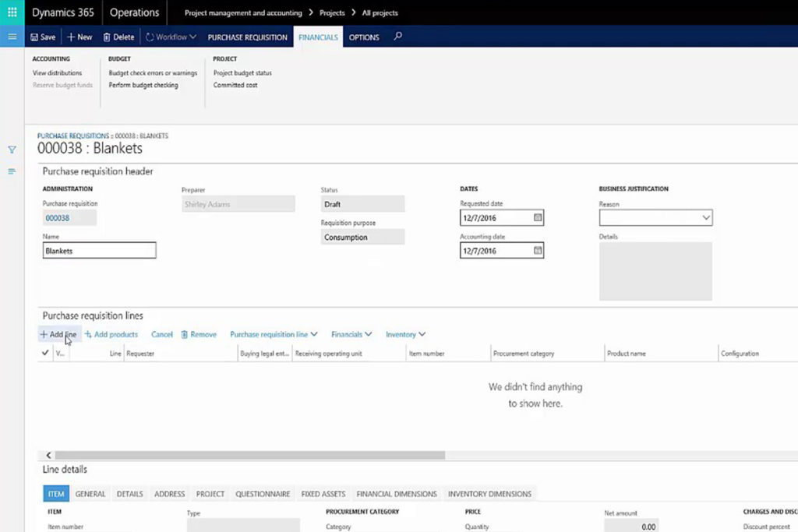The image size is (798, 532).
Task: Open purchase requisition 000038 link
Action: coord(58,217)
